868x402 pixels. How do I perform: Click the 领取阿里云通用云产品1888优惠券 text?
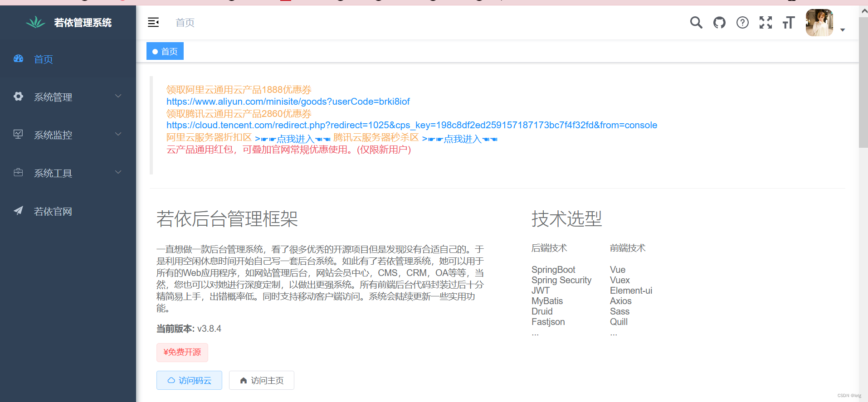pos(239,90)
